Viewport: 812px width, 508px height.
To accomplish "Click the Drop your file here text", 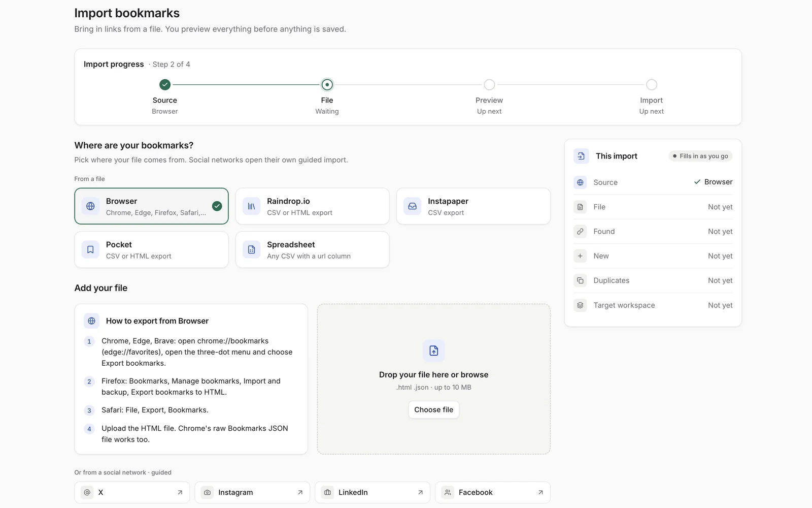I will pos(434,374).
